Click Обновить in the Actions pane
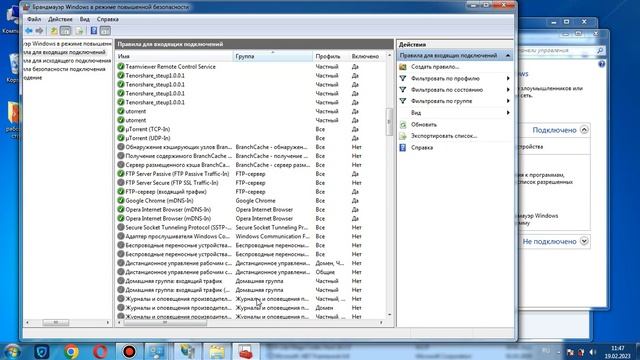Screen dimensions: 640x360 (x=424, y=124)
